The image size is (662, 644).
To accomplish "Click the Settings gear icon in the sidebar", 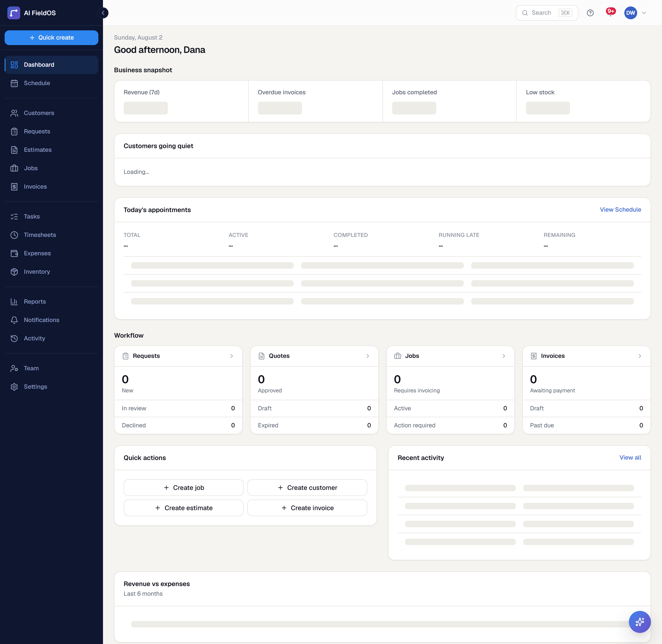I will 14,387.
